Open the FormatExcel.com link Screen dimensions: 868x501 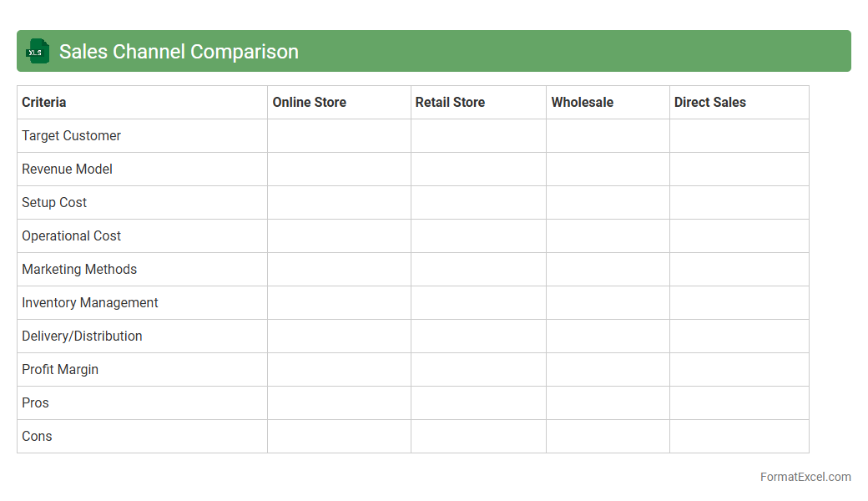[x=805, y=477]
